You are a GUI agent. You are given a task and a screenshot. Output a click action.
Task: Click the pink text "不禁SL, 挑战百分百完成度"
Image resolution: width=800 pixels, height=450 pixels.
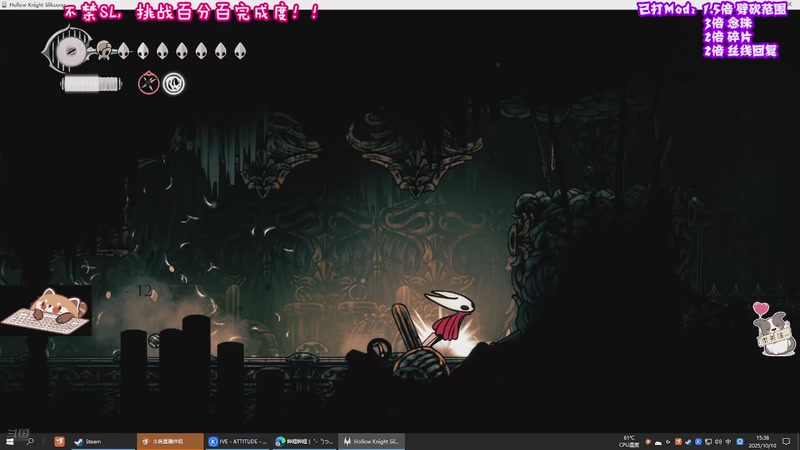click(192, 12)
